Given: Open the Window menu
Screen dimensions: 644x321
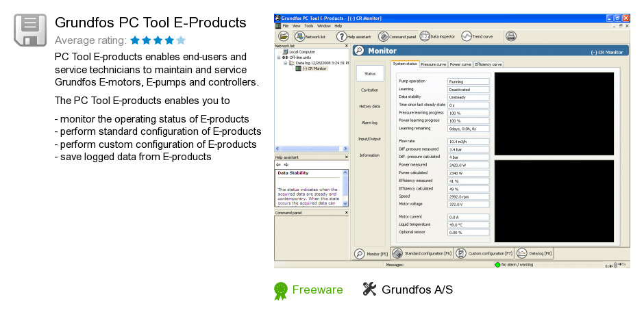Looking at the screenshot, I should click(x=323, y=26).
